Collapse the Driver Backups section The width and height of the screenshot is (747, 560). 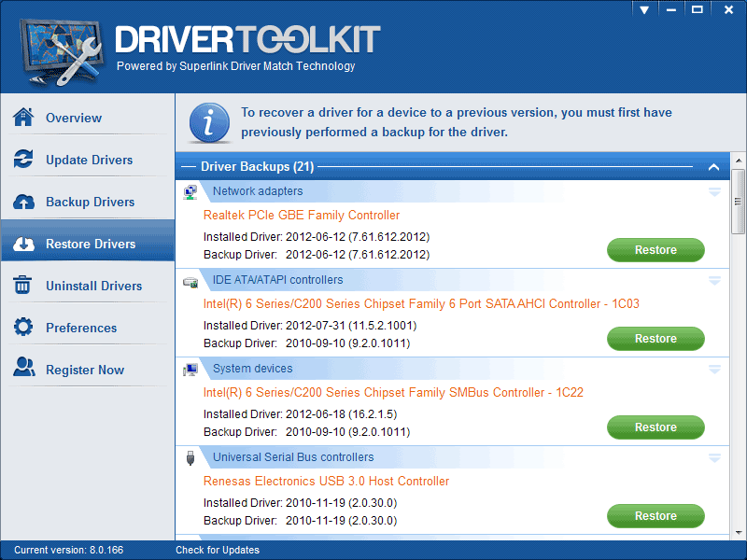click(x=713, y=168)
